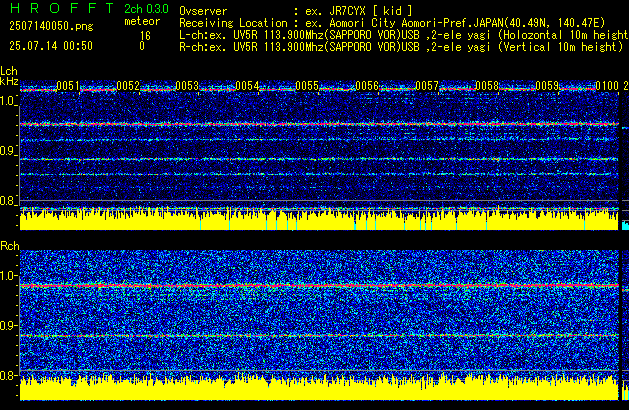Viewport: 629px width, 410px height.
Task: Click the Lch 0.8 kHz axis label
Action: (8, 201)
